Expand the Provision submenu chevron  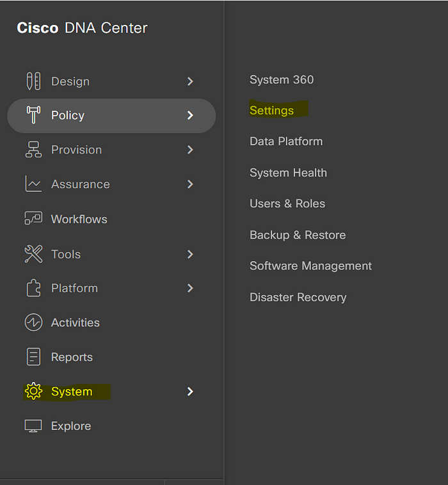coord(190,150)
